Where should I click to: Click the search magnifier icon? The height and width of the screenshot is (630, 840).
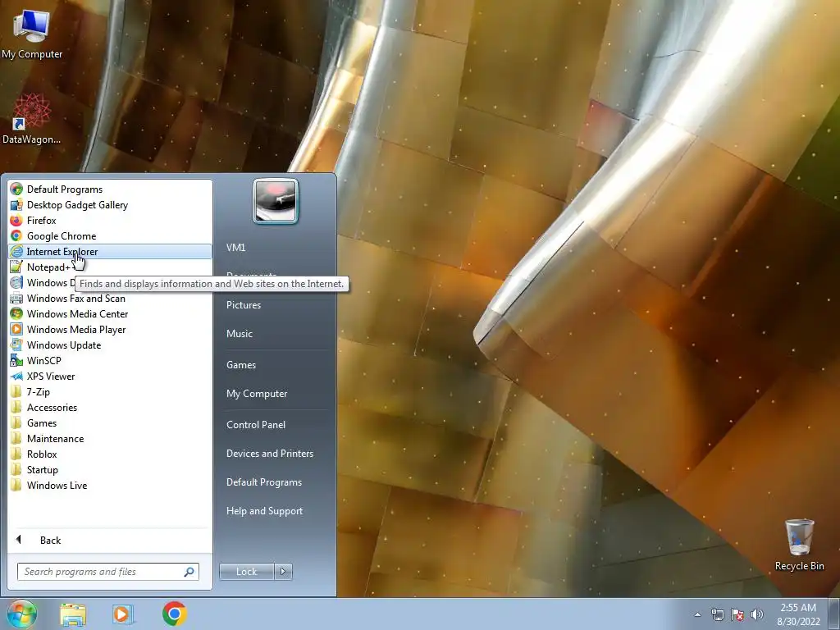pos(189,572)
